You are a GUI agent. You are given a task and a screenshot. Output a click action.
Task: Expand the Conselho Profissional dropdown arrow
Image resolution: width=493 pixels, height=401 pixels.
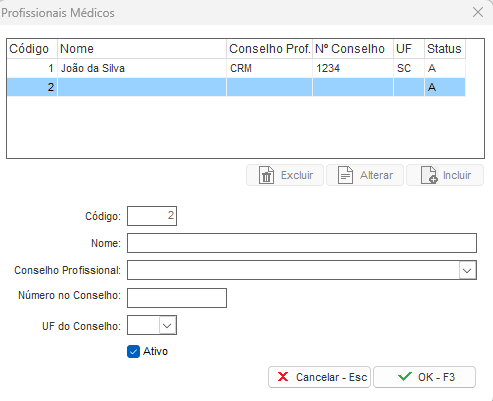pos(467,270)
